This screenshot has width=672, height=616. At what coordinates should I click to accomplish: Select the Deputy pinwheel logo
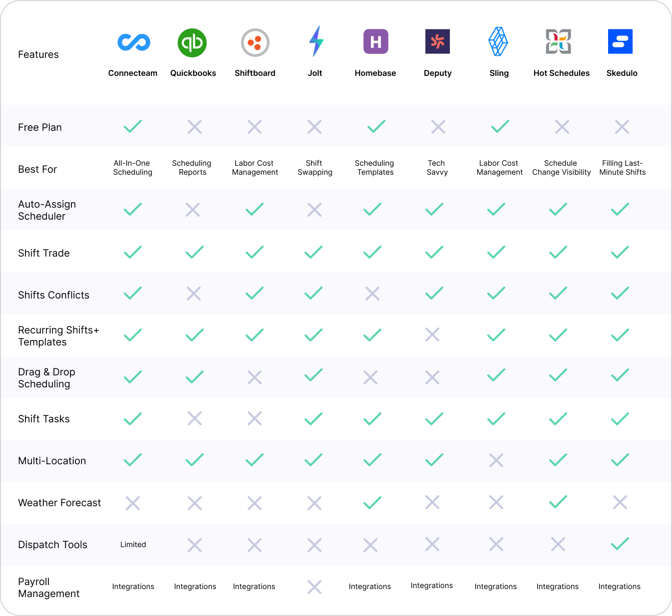point(437,42)
